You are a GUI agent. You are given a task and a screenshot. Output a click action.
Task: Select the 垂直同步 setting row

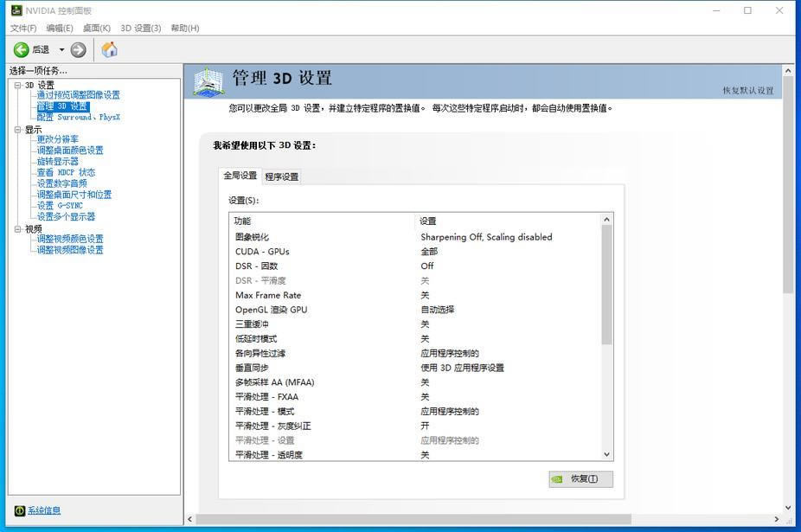[415, 368]
